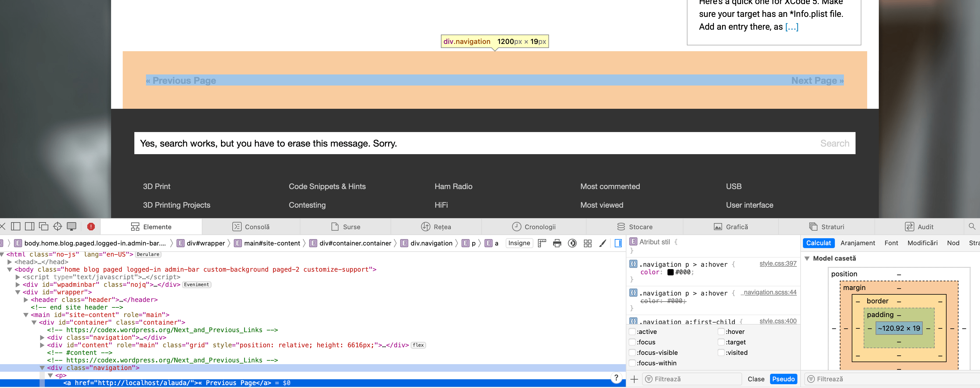Click the element selection crosshair icon
This screenshot has height=388, width=980.
click(x=58, y=227)
